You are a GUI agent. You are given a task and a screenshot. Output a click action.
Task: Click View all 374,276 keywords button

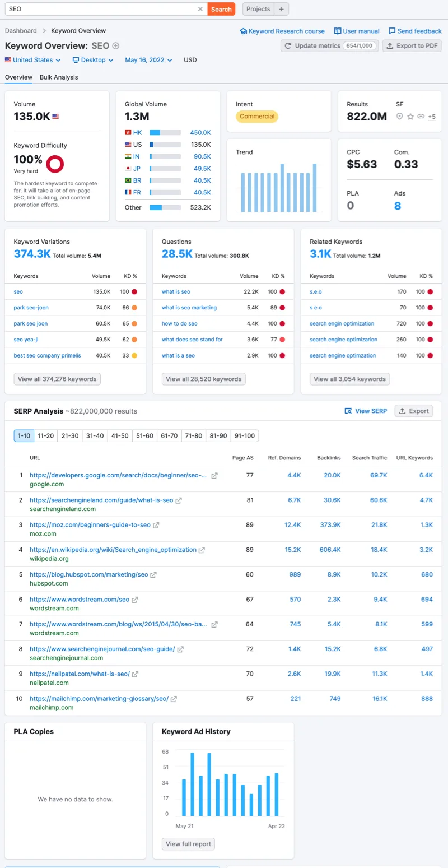pyautogui.click(x=57, y=379)
